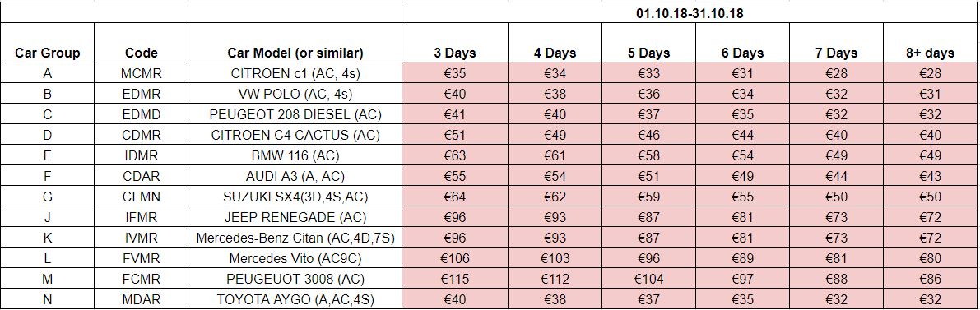980x310 pixels.
Task: Select the 01.10.18-31.10.18 date range header
Action: click(690, 12)
